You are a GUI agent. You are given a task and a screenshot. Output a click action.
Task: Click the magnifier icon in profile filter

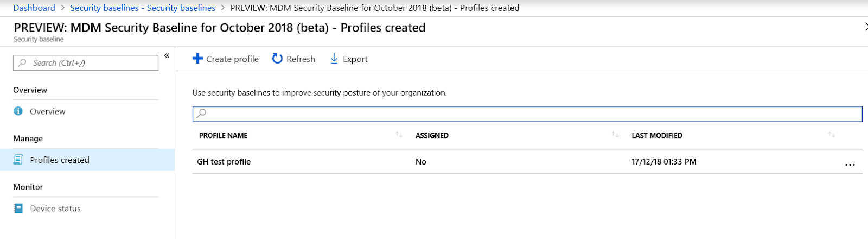pyautogui.click(x=201, y=114)
